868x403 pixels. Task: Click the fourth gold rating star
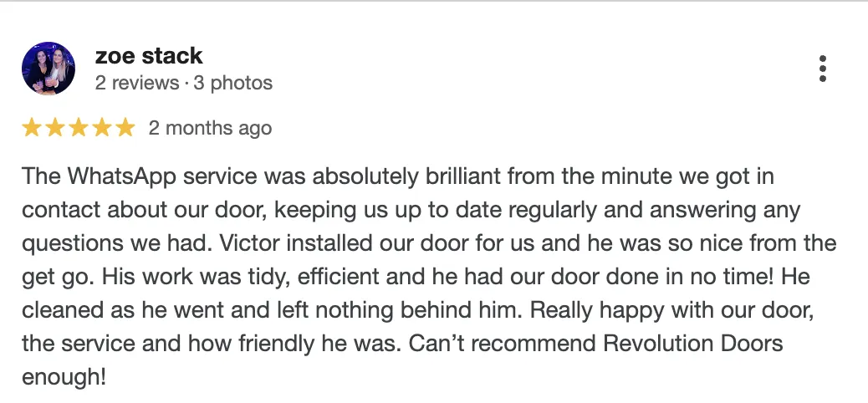101,128
